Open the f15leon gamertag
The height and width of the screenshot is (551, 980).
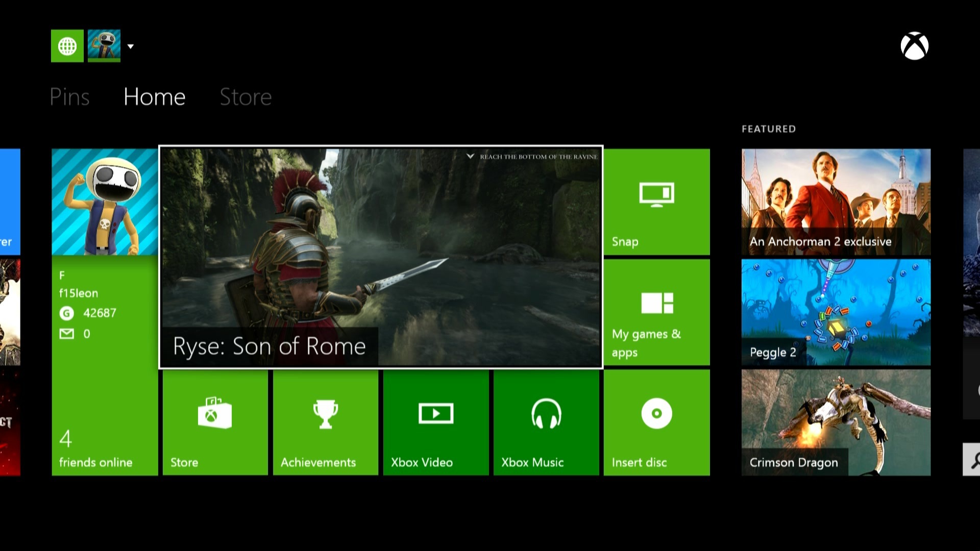click(79, 293)
